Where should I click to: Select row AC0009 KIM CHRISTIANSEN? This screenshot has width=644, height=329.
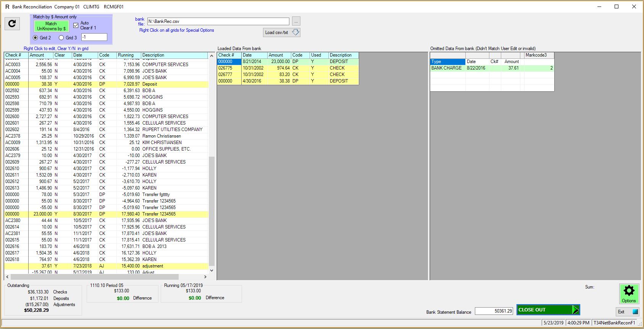pyautogui.click(x=106, y=143)
